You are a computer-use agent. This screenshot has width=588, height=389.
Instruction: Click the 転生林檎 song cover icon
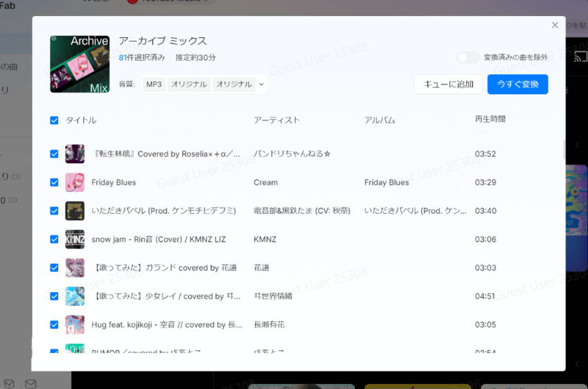tap(75, 154)
